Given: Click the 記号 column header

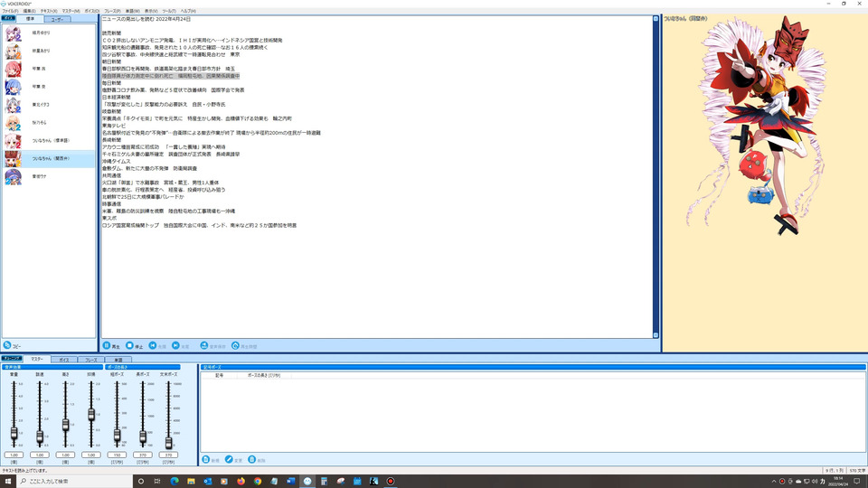Looking at the screenshot, I should pos(220,375).
